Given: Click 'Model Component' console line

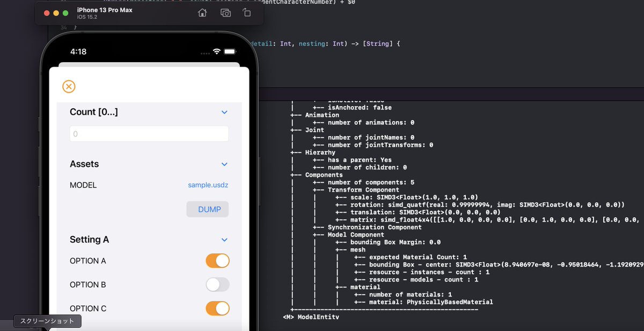Looking at the screenshot, I should (x=356, y=235).
